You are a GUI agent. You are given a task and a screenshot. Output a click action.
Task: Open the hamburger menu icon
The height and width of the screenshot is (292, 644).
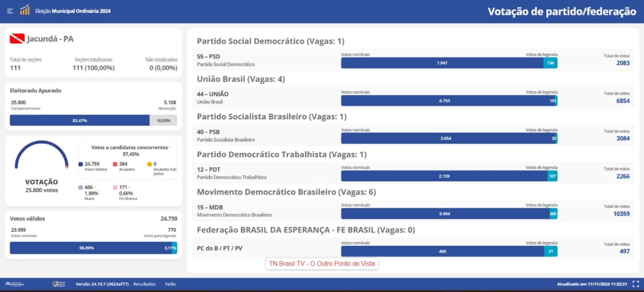[x=10, y=11]
